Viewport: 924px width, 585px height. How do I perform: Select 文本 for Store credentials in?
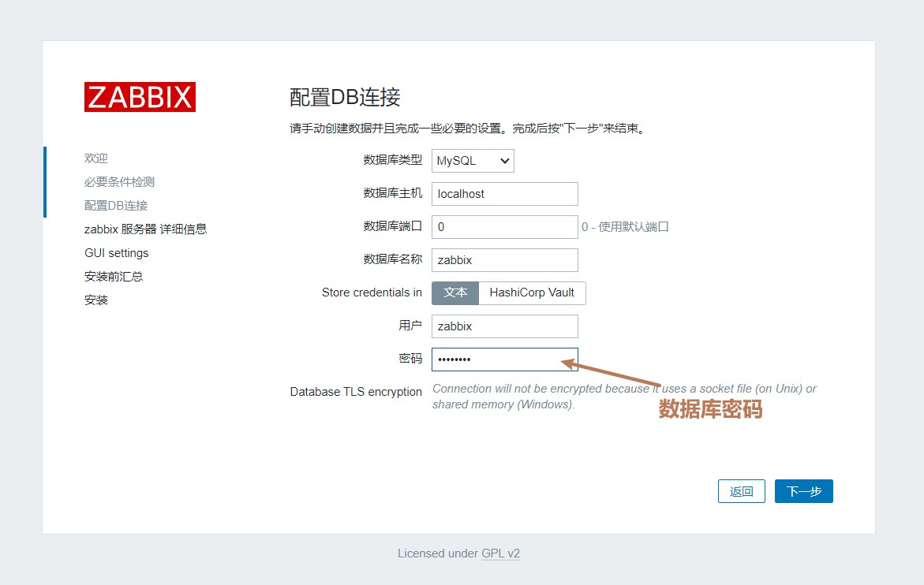click(455, 293)
